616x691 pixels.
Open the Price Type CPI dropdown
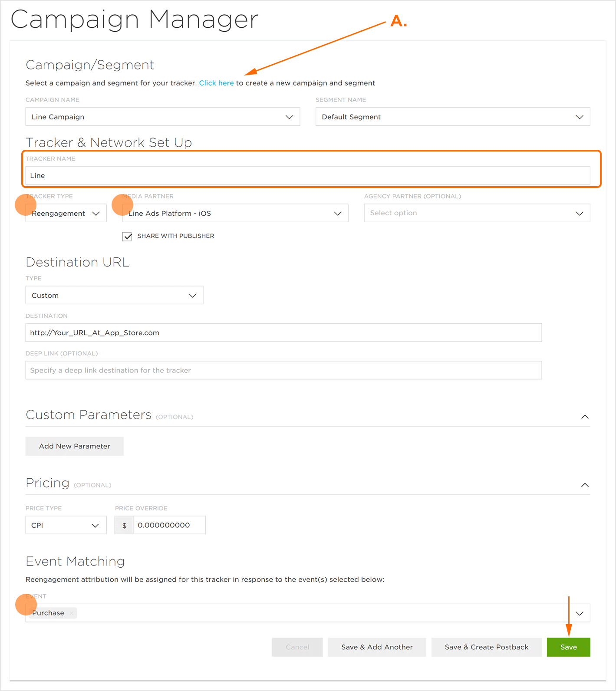(66, 525)
